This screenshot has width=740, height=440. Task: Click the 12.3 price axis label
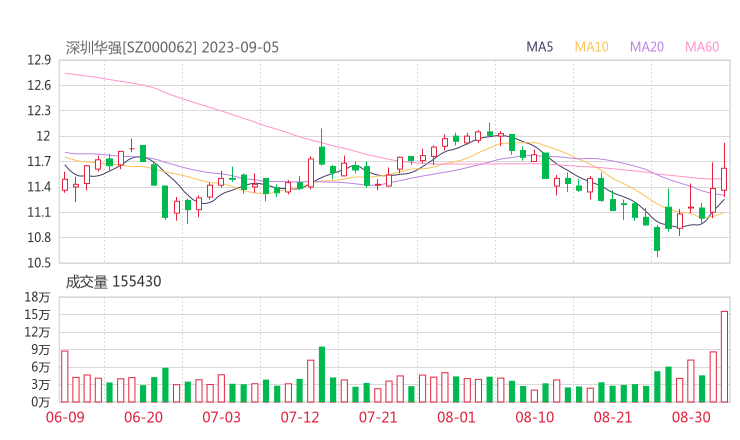coord(39,111)
